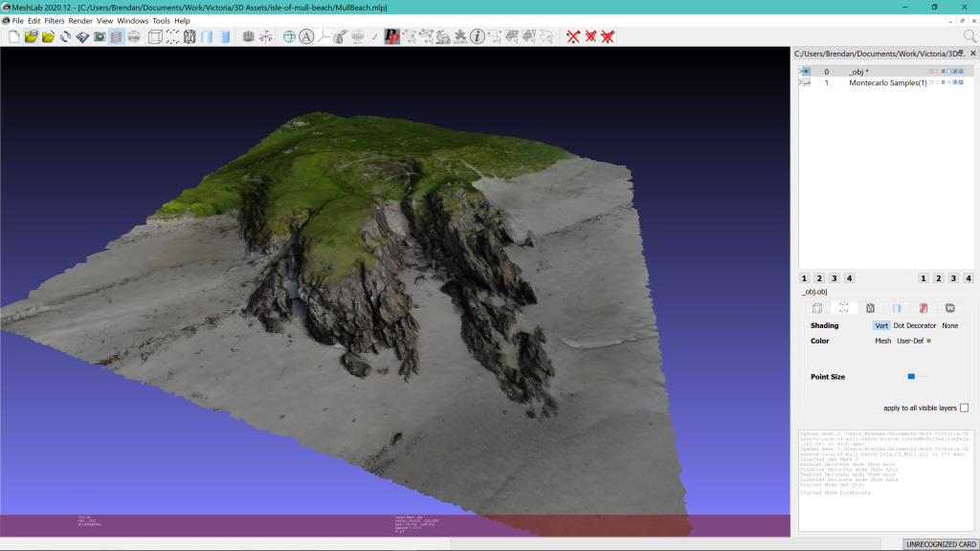Open the Filters menu
980x551 pixels.
coord(55,20)
